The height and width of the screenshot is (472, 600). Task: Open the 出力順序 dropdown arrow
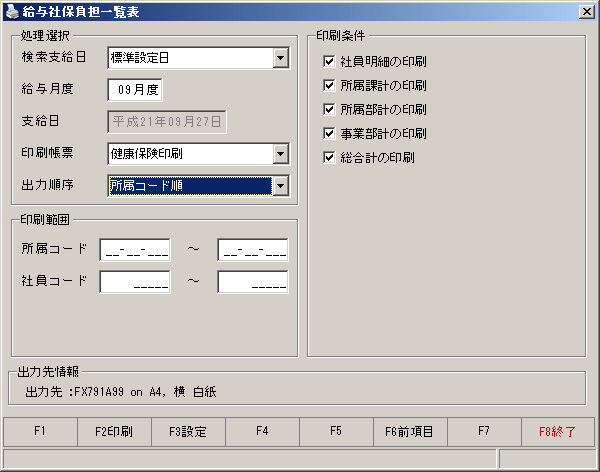coord(281,186)
